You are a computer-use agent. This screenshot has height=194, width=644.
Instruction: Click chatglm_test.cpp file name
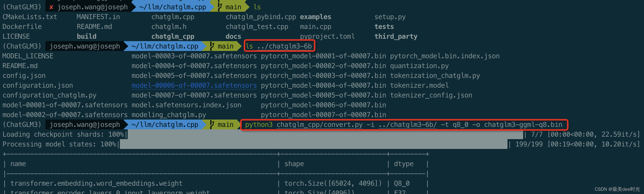(x=257, y=26)
